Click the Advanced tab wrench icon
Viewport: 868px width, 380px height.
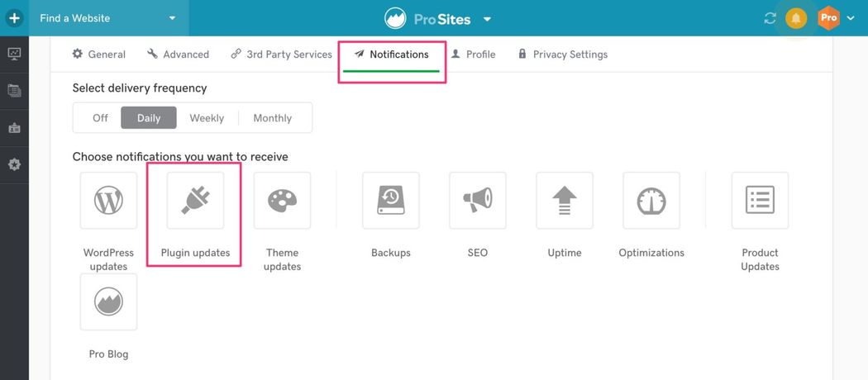pos(152,54)
